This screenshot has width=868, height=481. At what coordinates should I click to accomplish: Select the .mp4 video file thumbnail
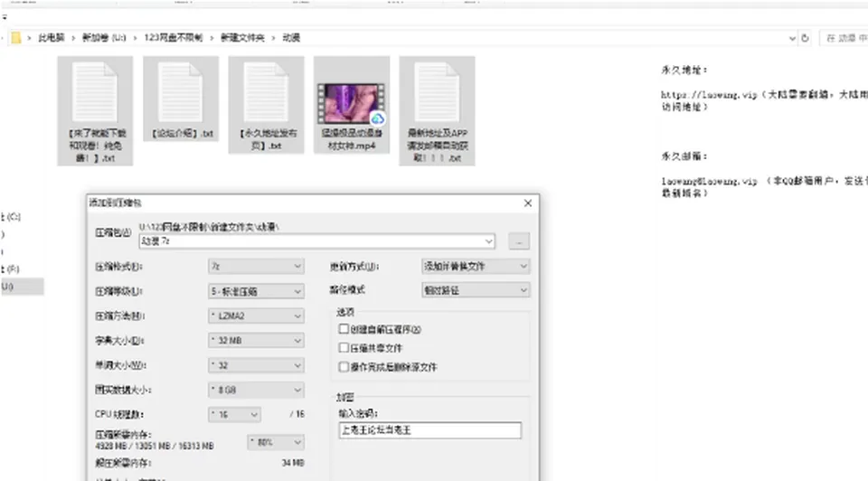pyautogui.click(x=351, y=103)
